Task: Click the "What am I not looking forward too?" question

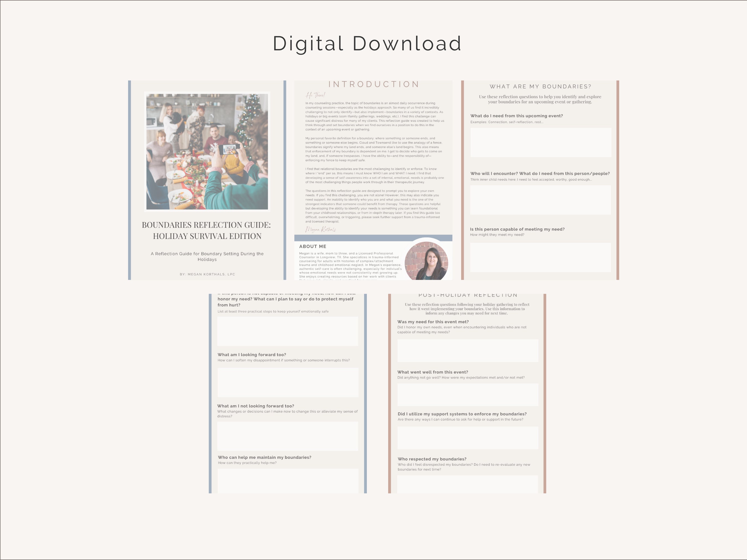Action: click(256, 406)
